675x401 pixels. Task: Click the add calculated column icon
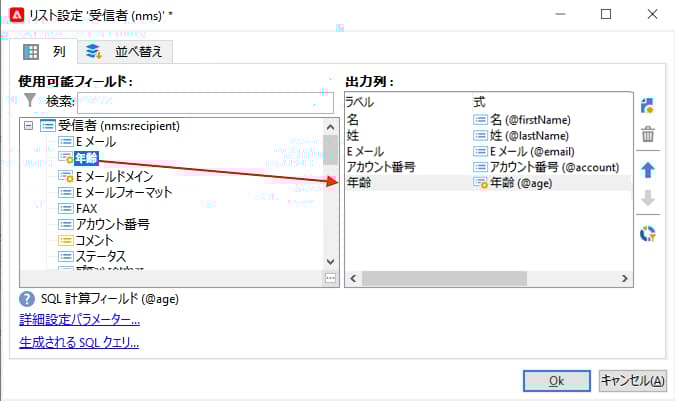[647, 106]
